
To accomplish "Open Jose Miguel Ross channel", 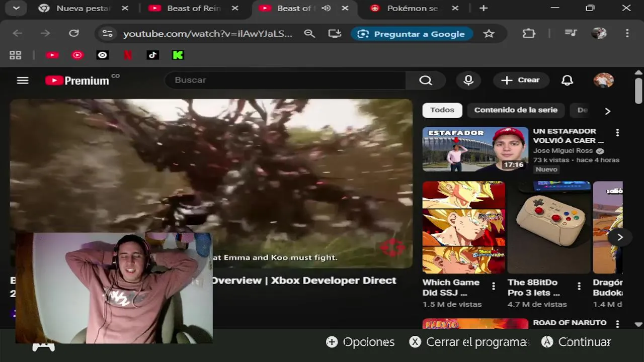I will (x=562, y=151).
